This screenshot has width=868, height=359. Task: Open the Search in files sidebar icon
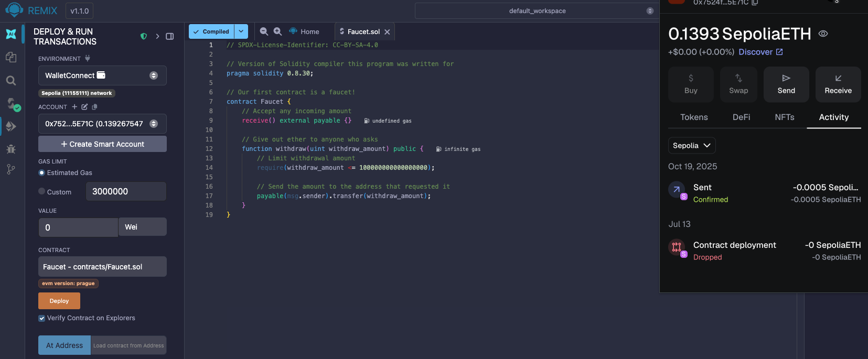(x=11, y=81)
